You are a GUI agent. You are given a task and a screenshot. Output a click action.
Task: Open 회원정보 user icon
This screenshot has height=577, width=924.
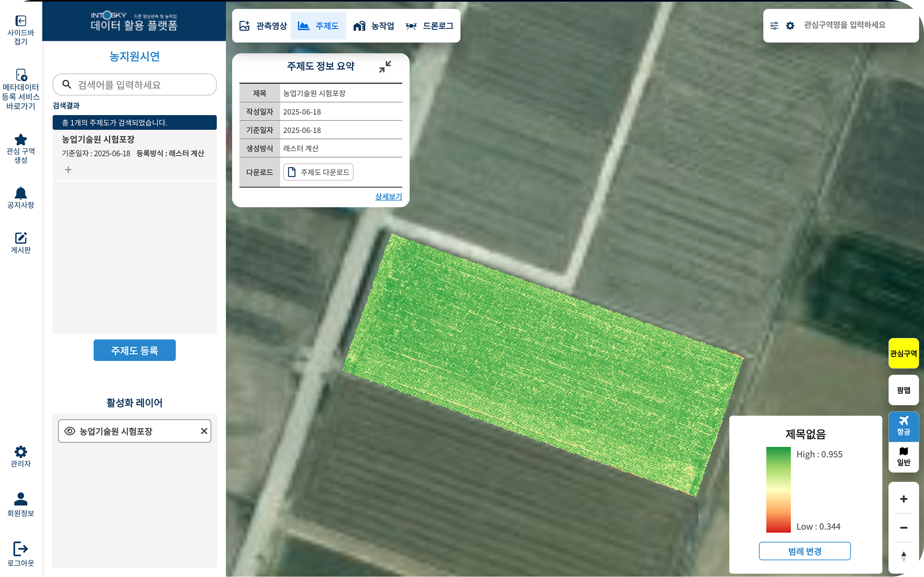coord(21,499)
